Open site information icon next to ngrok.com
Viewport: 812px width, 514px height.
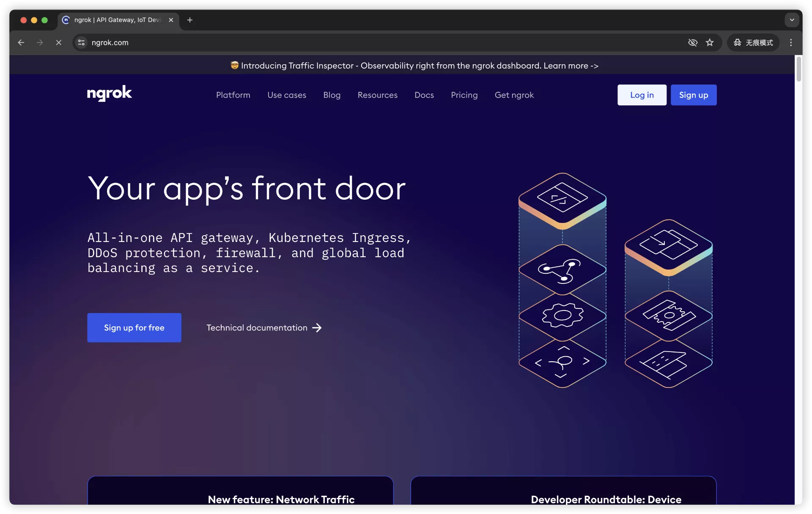[x=81, y=42]
